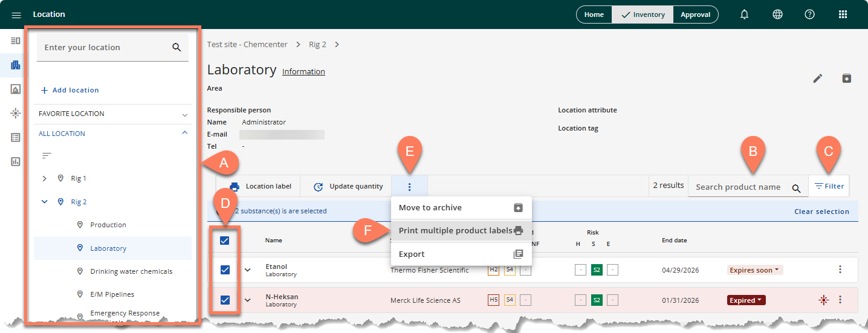Uncheck the Etanol row checkbox
This screenshot has width=868, height=333.
click(225, 270)
